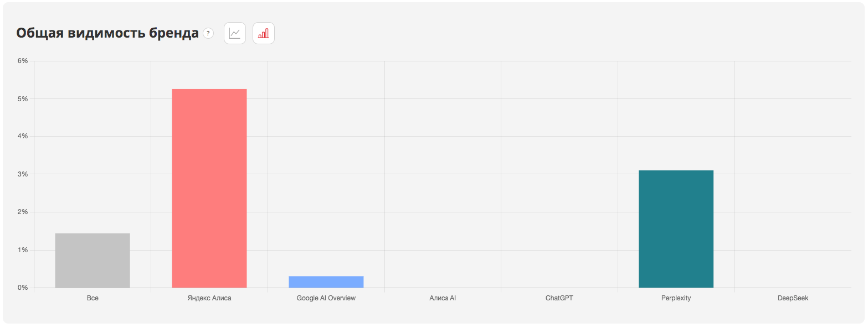Click the "Perplexity" axis label
The image size is (868, 328).
tap(676, 298)
